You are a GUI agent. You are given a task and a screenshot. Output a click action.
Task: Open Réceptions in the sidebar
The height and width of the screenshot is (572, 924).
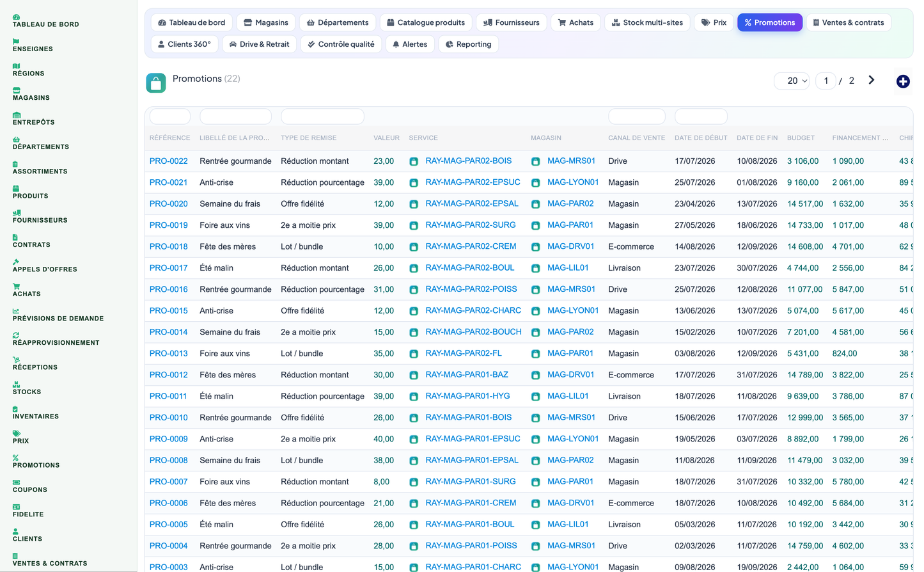(x=35, y=363)
